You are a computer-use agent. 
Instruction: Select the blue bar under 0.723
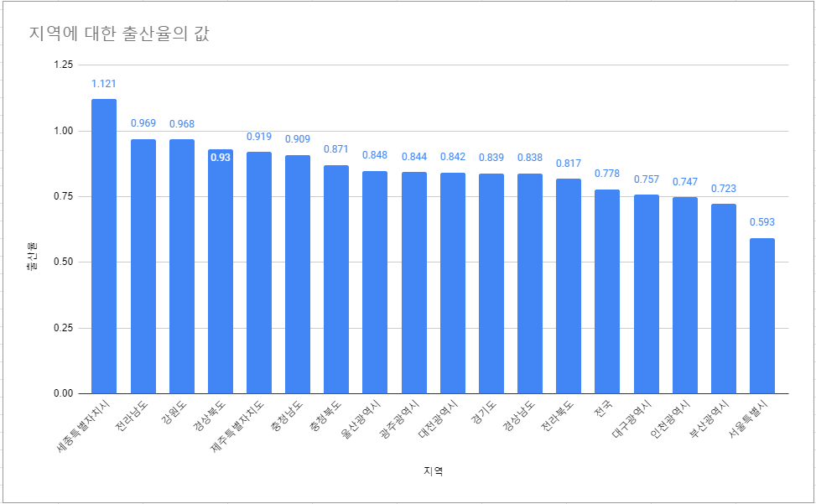724,299
